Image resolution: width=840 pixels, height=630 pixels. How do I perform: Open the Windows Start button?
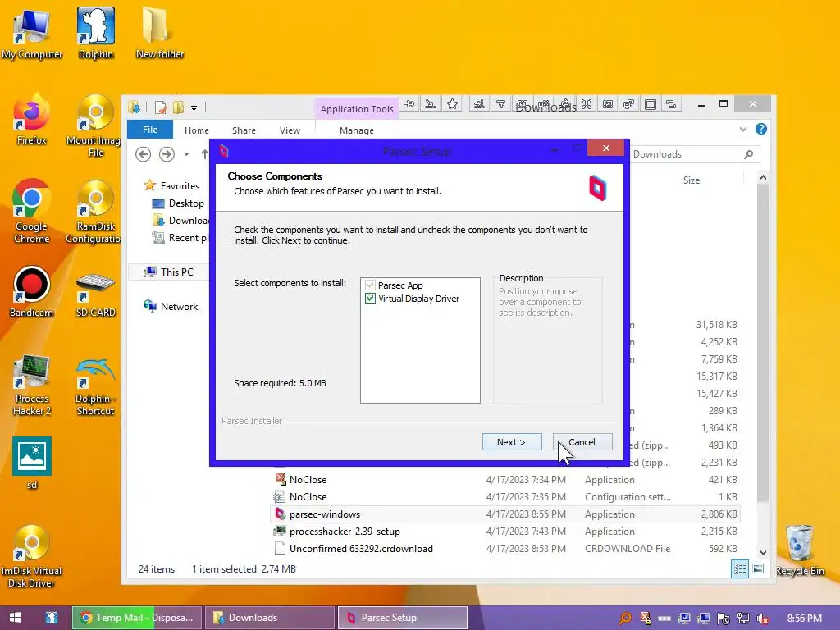click(15, 618)
